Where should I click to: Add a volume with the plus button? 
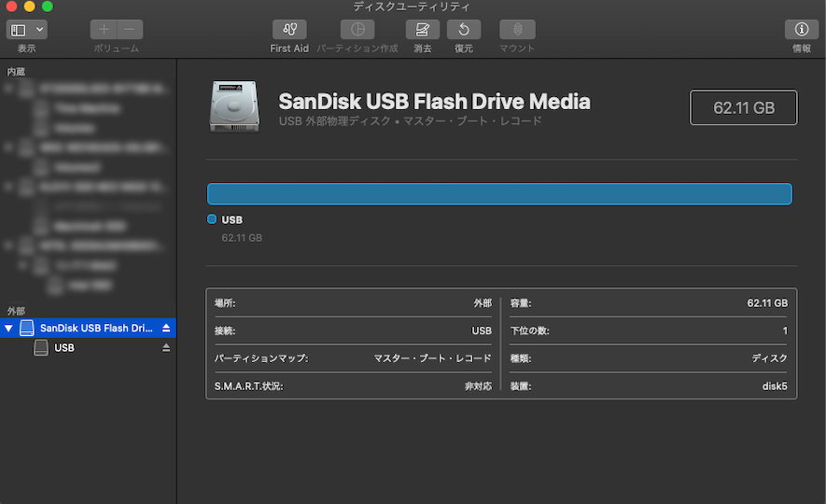coord(104,30)
